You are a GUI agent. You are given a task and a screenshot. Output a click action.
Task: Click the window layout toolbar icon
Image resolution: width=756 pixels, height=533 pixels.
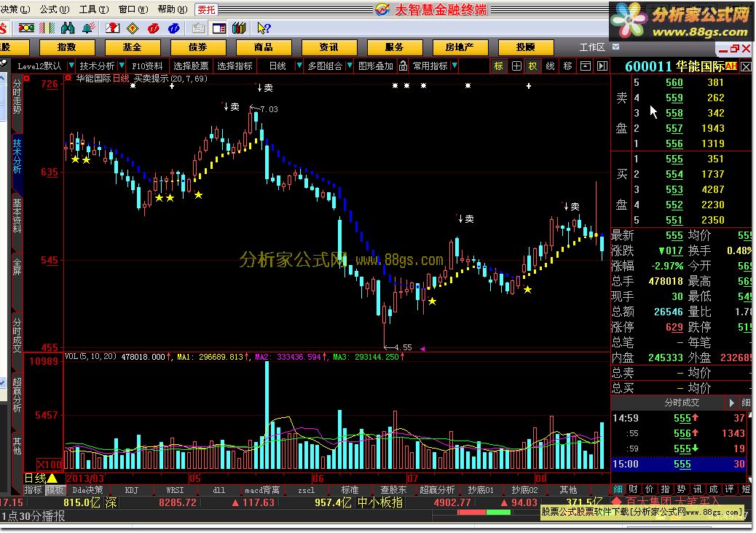coord(219,28)
